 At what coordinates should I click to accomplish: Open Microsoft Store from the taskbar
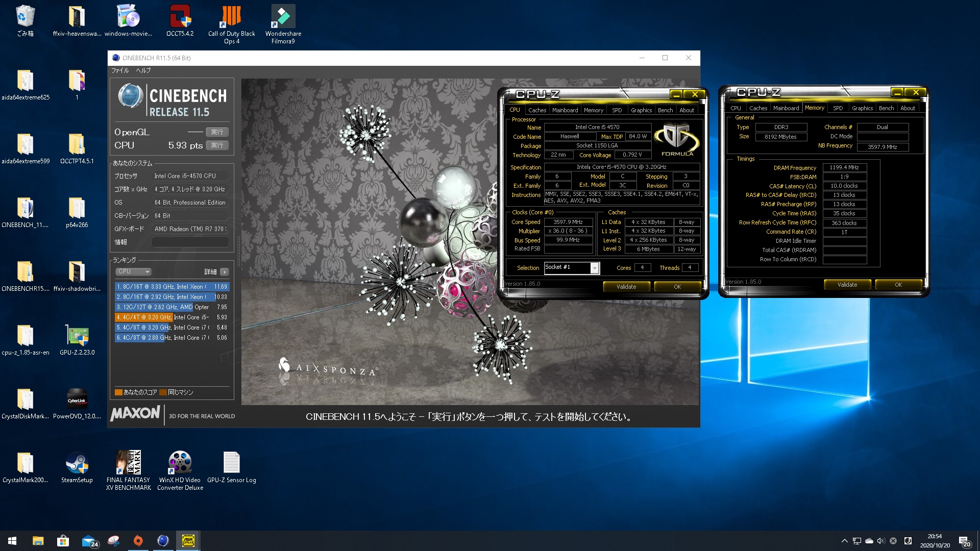[63, 541]
